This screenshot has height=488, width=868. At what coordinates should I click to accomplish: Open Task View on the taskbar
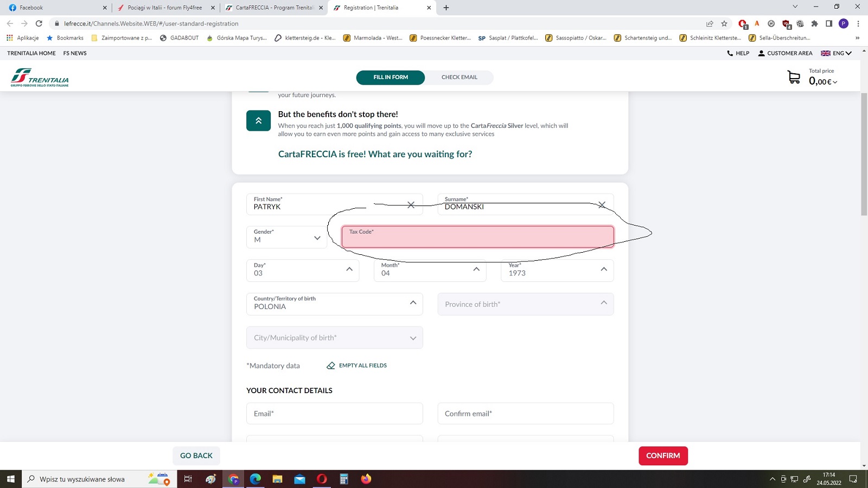188,479
